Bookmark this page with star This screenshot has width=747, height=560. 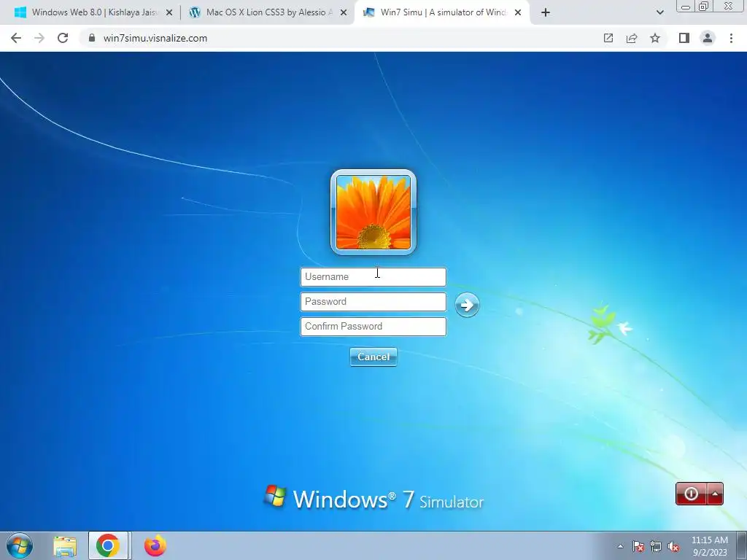[x=655, y=38]
